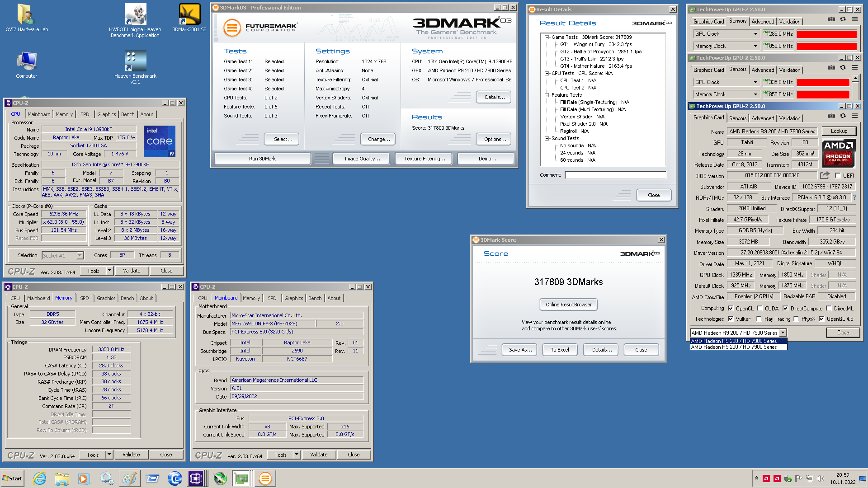Click refresh icon in GPU-Z Graphics Card window

(x=843, y=116)
